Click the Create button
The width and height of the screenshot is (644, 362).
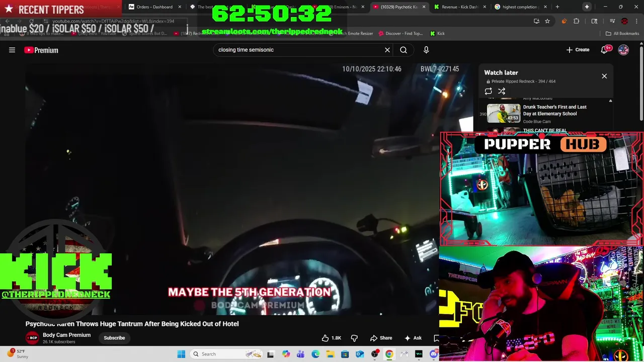[x=578, y=50]
